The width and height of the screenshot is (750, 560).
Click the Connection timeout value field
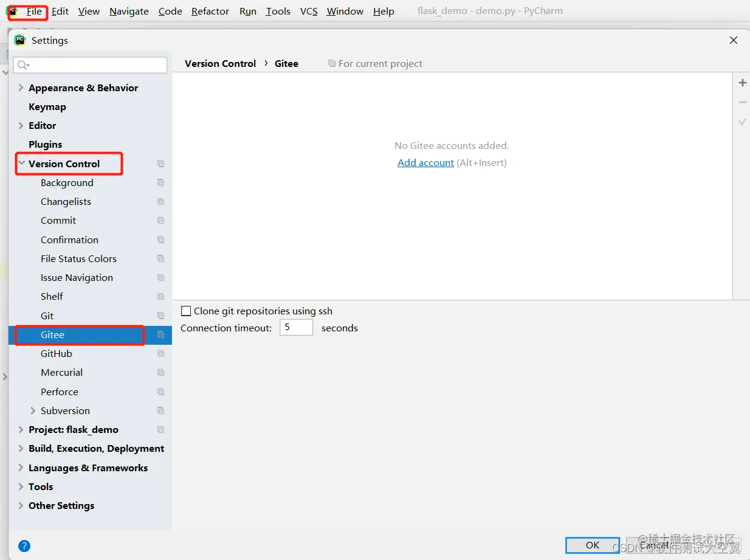(x=296, y=328)
